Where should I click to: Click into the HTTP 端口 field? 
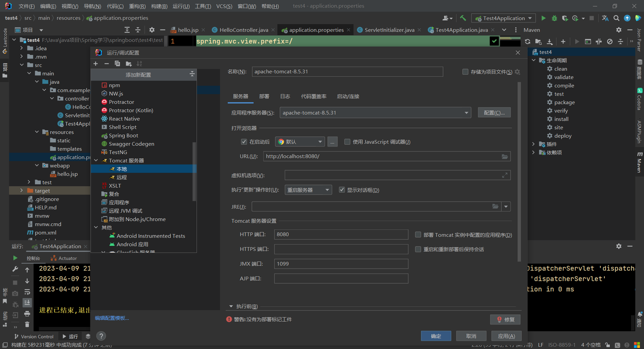click(x=341, y=235)
